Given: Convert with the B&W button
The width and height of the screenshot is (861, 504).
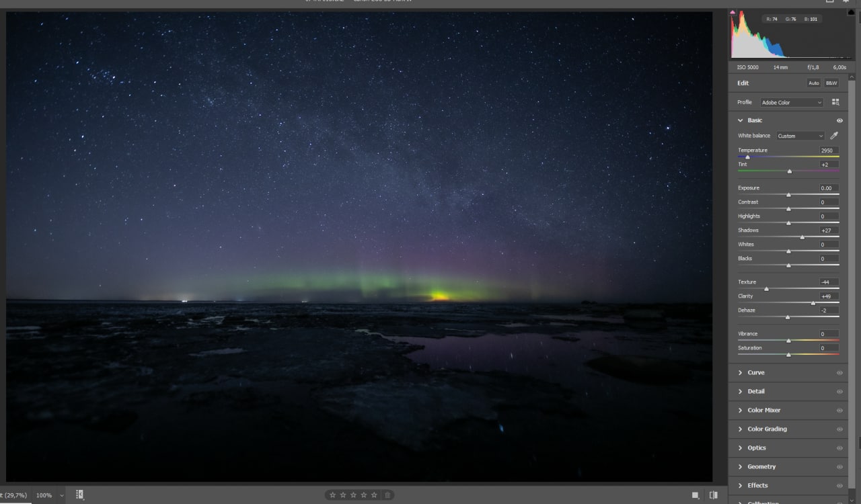Looking at the screenshot, I should click(831, 83).
